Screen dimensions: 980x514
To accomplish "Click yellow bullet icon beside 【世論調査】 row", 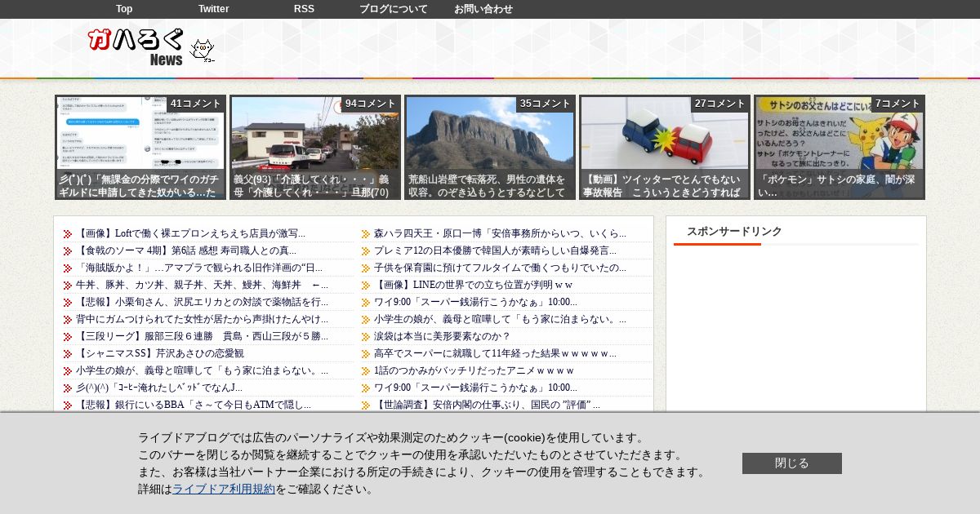I will (x=366, y=405).
